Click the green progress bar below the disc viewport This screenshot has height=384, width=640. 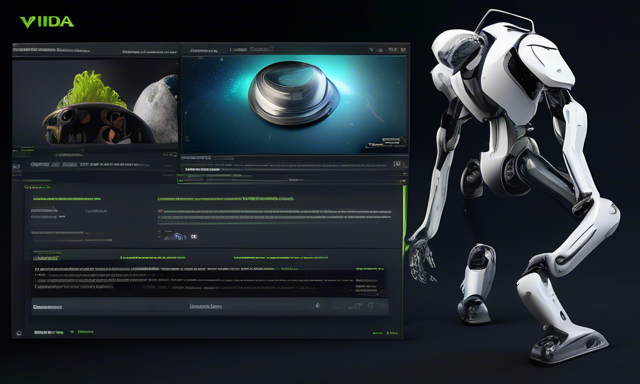(291, 180)
